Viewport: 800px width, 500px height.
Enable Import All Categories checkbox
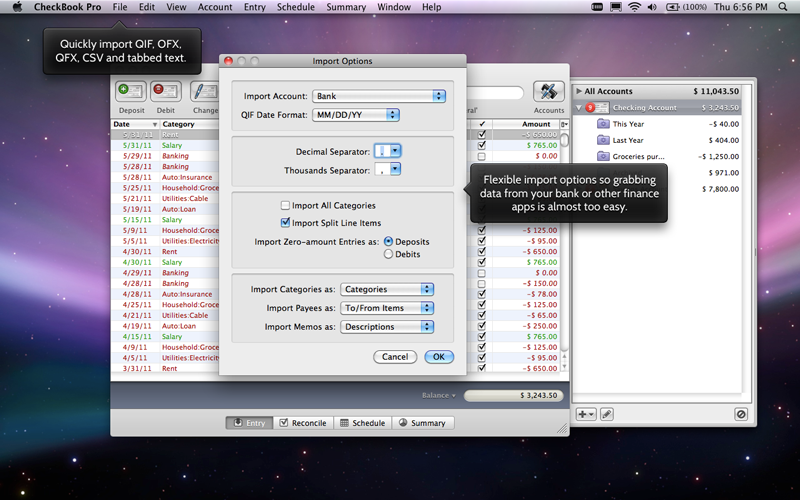(x=285, y=205)
